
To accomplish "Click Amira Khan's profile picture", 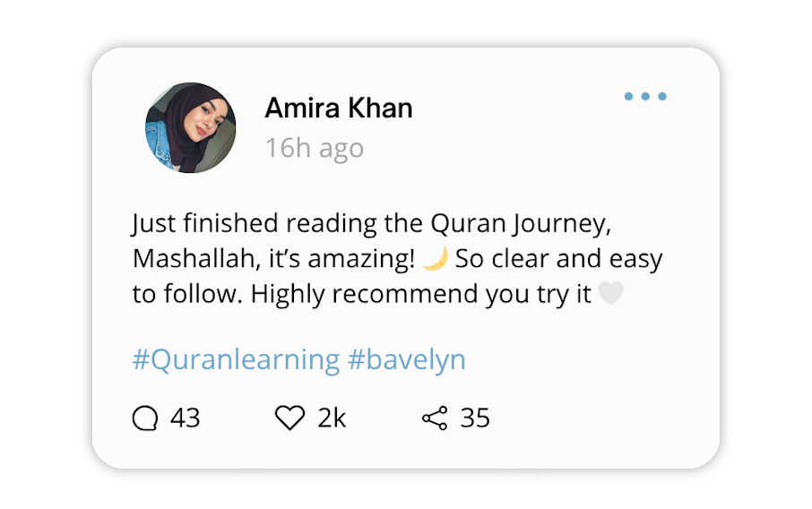I will point(191,128).
